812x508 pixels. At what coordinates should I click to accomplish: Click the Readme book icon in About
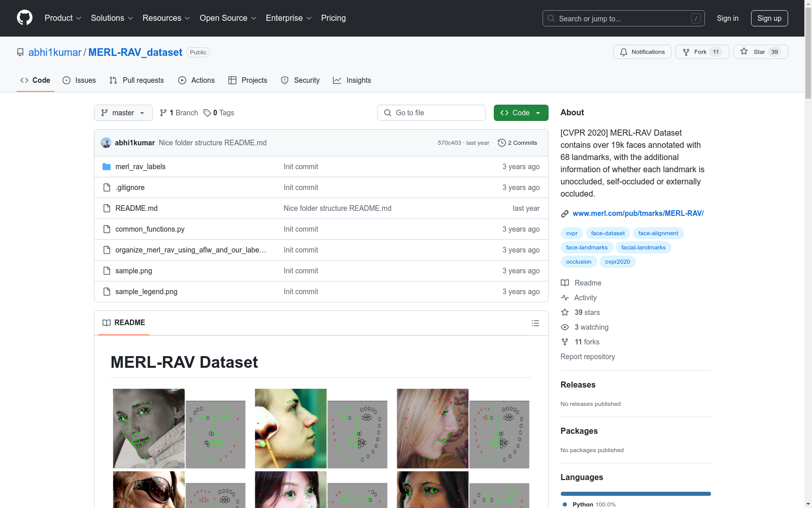coord(565,283)
